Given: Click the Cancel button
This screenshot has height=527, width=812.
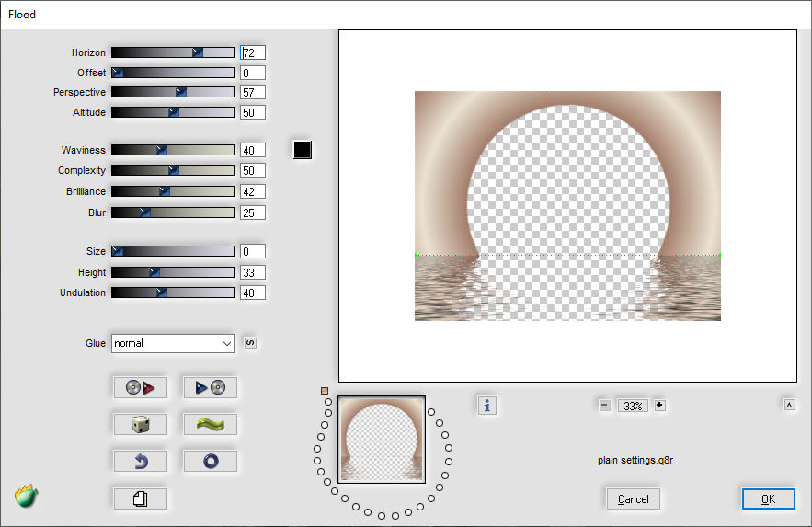Looking at the screenshot, I should 633,499.
